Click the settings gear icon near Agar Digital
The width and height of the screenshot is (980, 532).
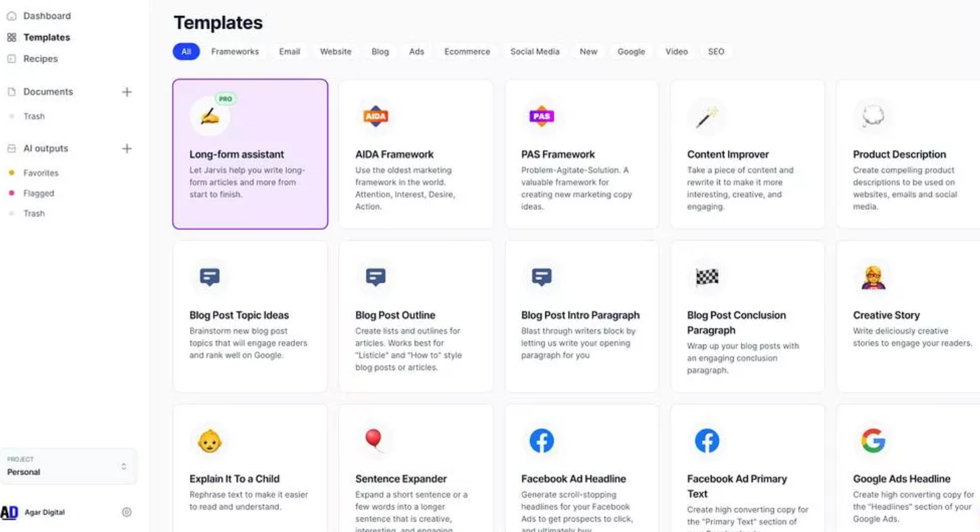coord(126,512)
